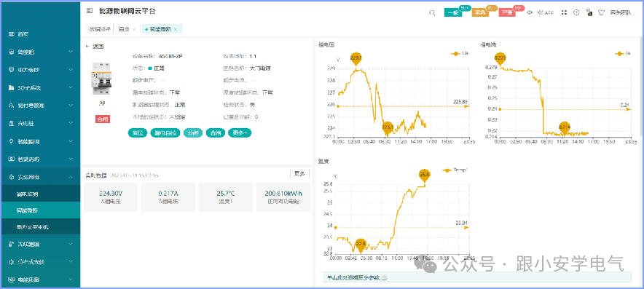Screen dimensions: 644x289
Task: Click the teal 分闸 button
Action: point(193,133)
